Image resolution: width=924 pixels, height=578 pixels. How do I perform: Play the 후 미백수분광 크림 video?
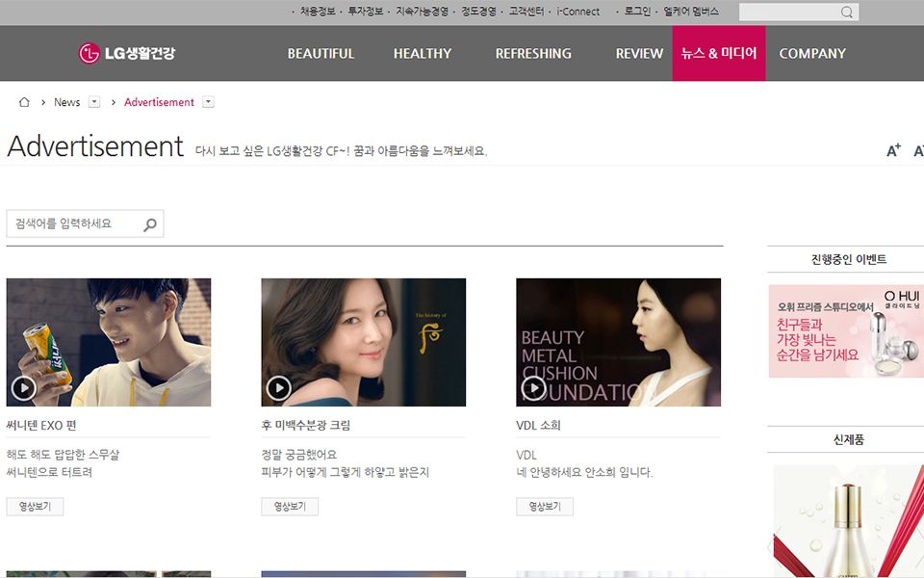click(278, 388)
